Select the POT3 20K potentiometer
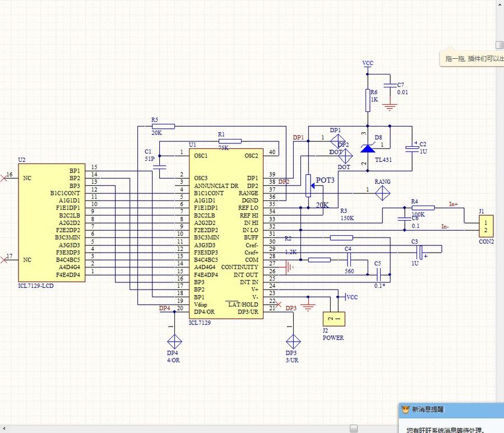Viewport: 504px width, 433px height. [309, 185]
